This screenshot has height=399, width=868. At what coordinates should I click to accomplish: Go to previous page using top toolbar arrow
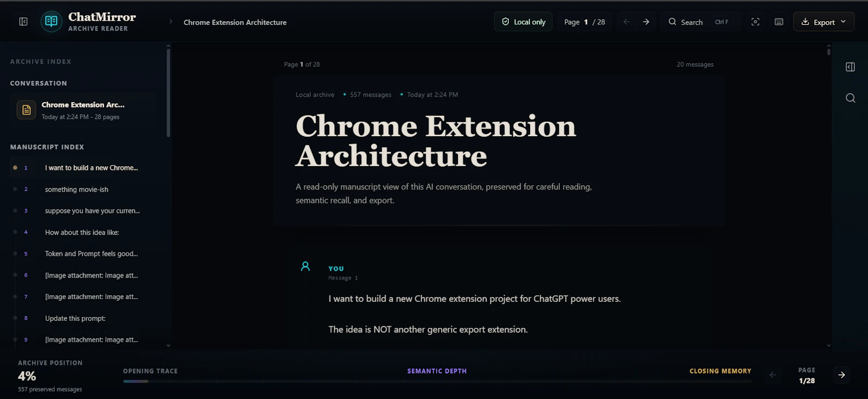pos(627,22)
